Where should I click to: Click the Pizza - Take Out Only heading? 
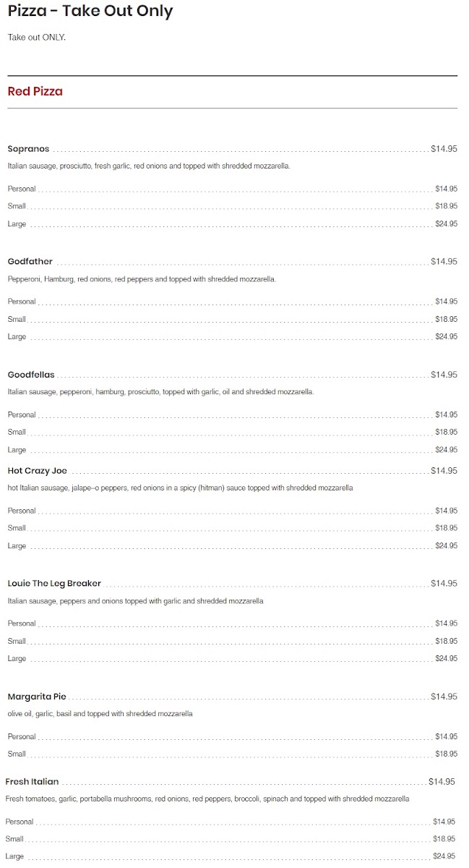pos(90,11)
